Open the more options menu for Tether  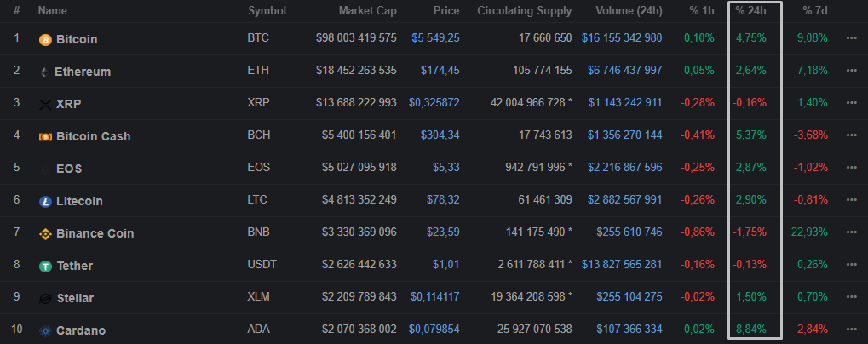click(851, 266)
